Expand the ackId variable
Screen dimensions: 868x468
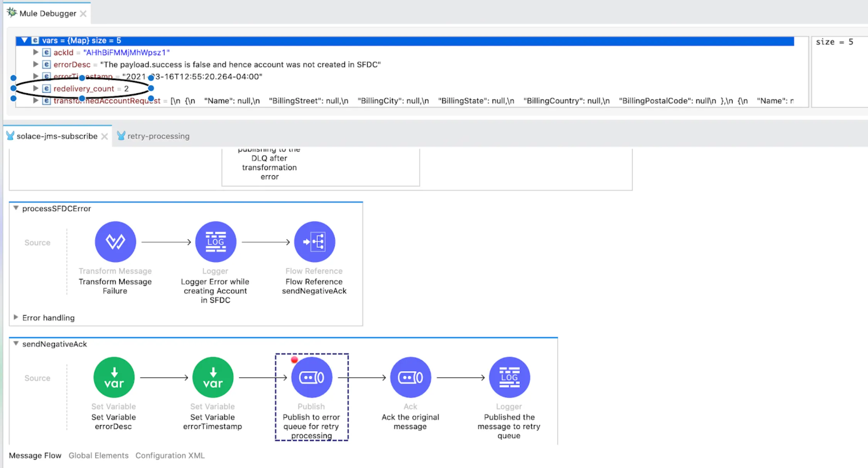pyautogui.click(x=35, y=52)
